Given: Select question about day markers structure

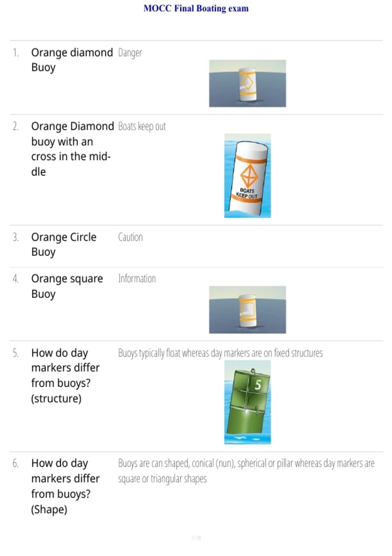Looking at the screenshot, I should click(65, 375).
